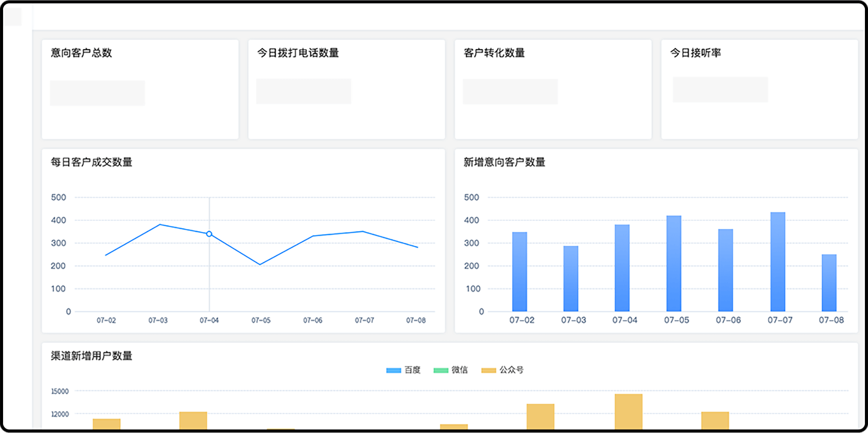Open the 意向客户总数 card title

pos(81,53)
